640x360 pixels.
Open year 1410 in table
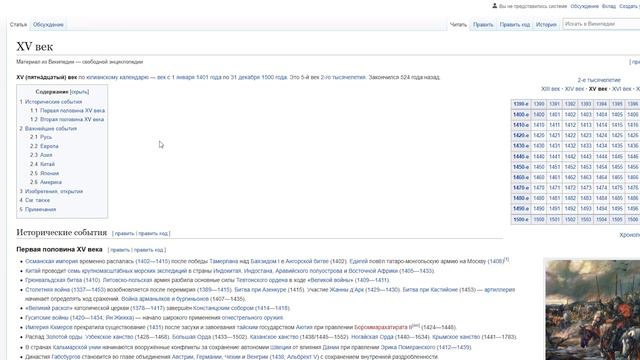[x=539, y=125]
